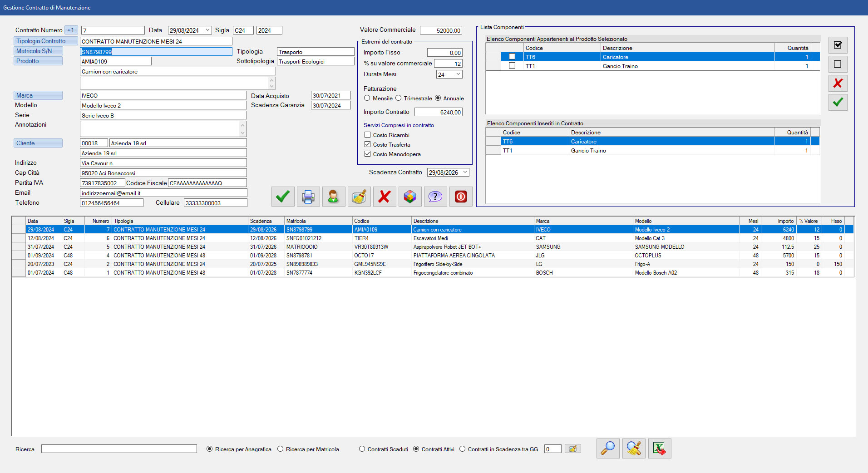Select Mensile billing radio button
The height and width of the screenshot is (473, 868).
[367, 98]
